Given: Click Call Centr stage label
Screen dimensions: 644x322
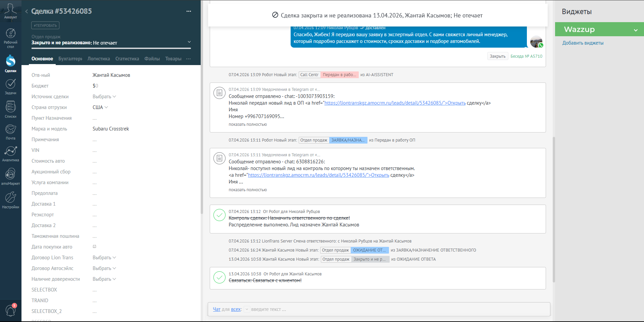Looking at the screenshot, I should point(309,75).
